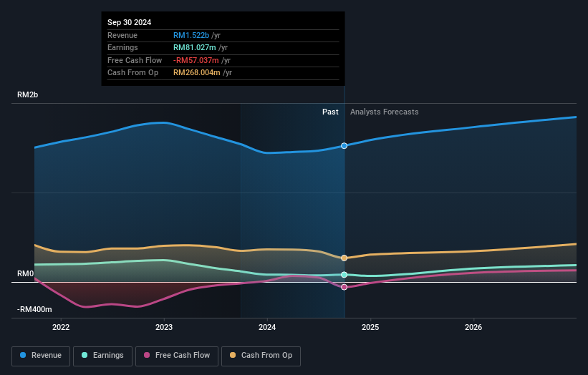This screenshot has width=588, height=375.
Task: Click the orange Cash From Op data point
Action: [344, 258]
